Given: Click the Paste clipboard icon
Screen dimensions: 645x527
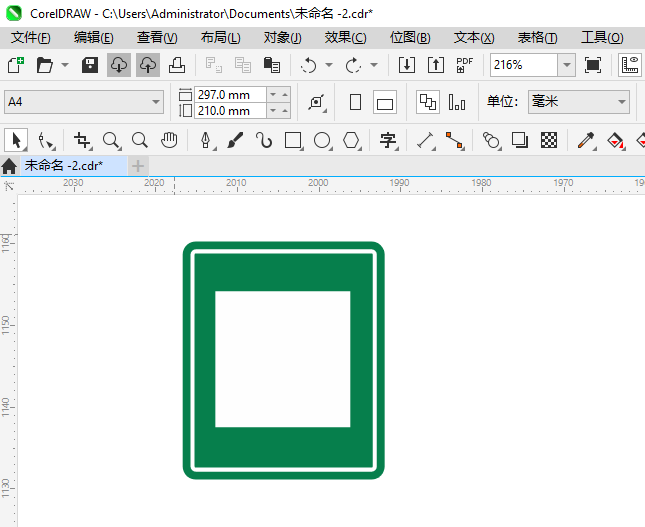Looking at the screenshot, I should click(271, 65).
